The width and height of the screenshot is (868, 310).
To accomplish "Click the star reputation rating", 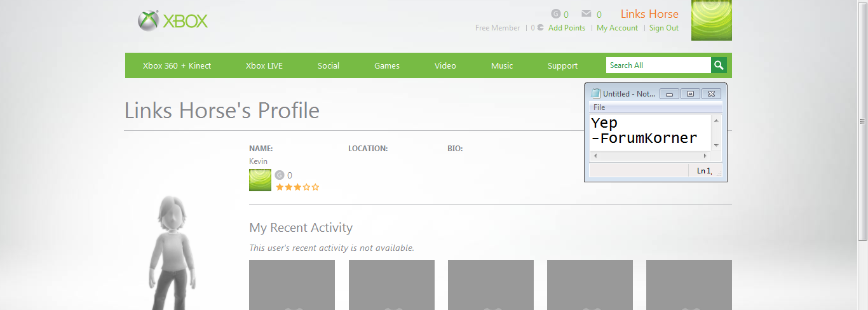I will pos(297,187).
